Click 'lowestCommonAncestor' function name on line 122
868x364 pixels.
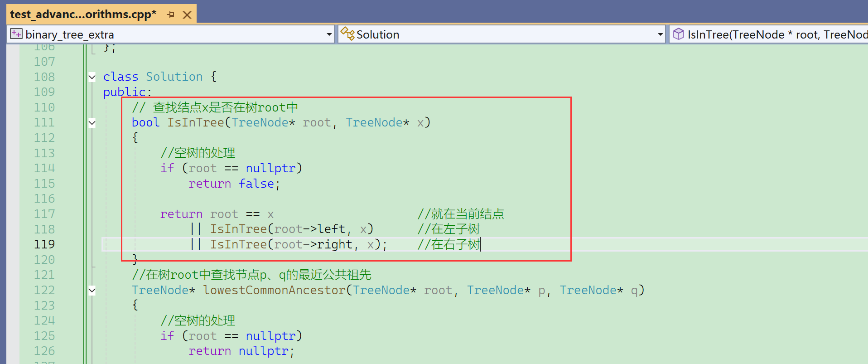275,290
